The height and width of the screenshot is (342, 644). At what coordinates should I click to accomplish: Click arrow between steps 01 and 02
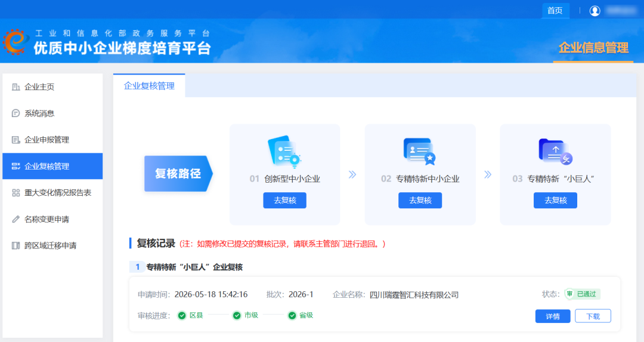pyautogui.click(x=352, y=175)
